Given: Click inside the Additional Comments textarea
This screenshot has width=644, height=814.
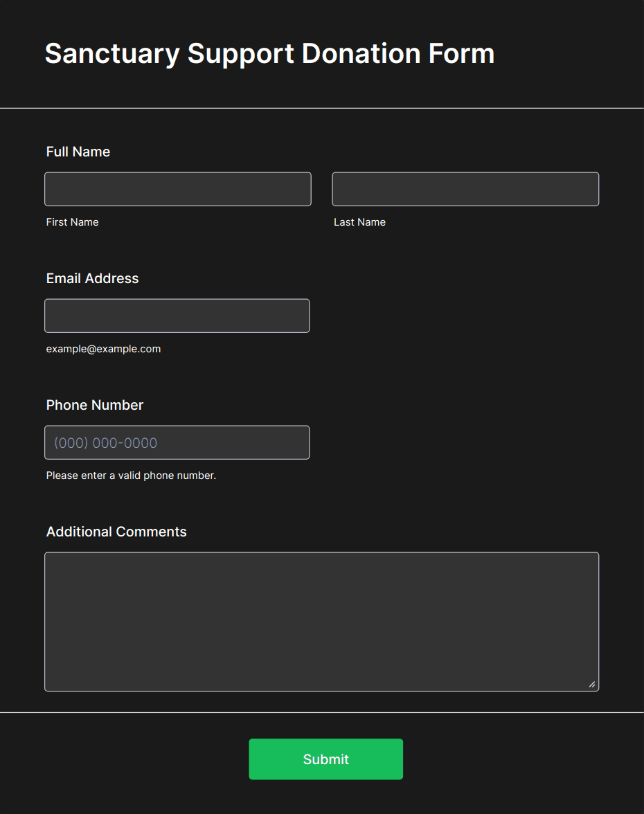Looking at the screenshot, I should pyautogui.click(x=321, y=622).
